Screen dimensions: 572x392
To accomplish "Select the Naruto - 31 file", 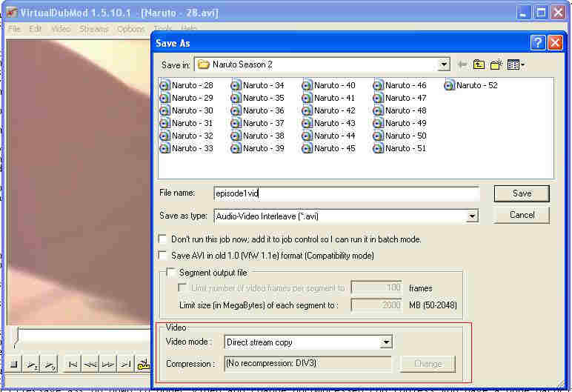I will coord(187,123).
